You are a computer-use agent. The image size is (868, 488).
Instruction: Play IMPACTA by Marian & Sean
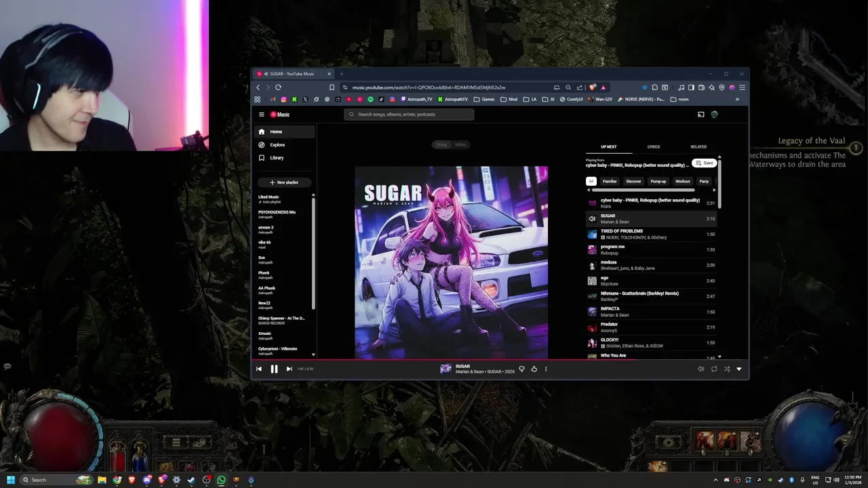[651, 311]
